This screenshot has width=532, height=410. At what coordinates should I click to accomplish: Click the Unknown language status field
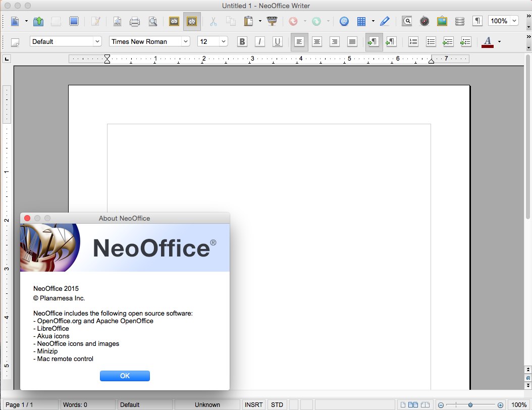coord(207,404)
